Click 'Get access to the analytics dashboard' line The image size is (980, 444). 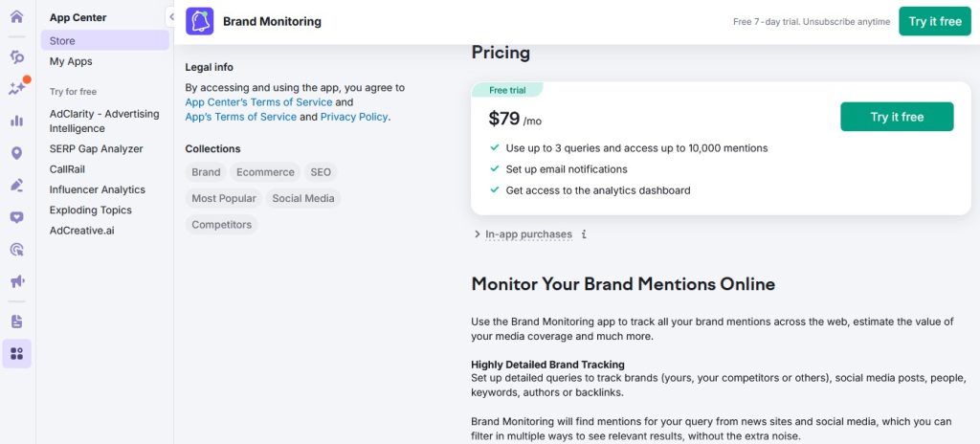[598, 190]
